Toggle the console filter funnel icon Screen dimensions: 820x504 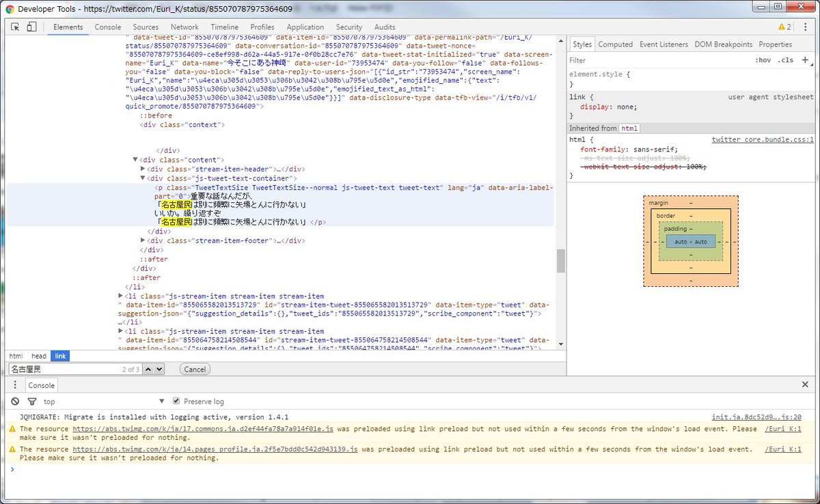[x=31, y=402]
